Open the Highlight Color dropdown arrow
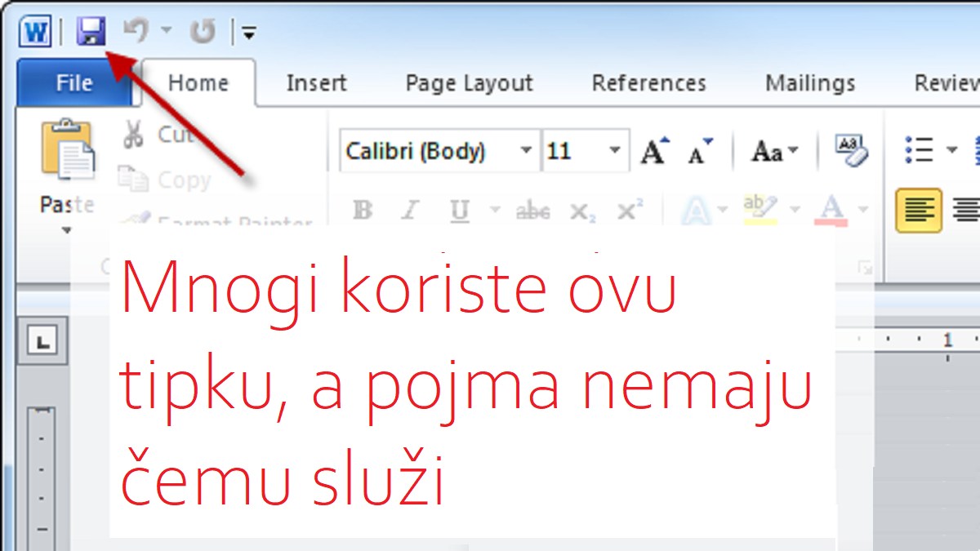The image size is (980, 551). pos(796,211)
